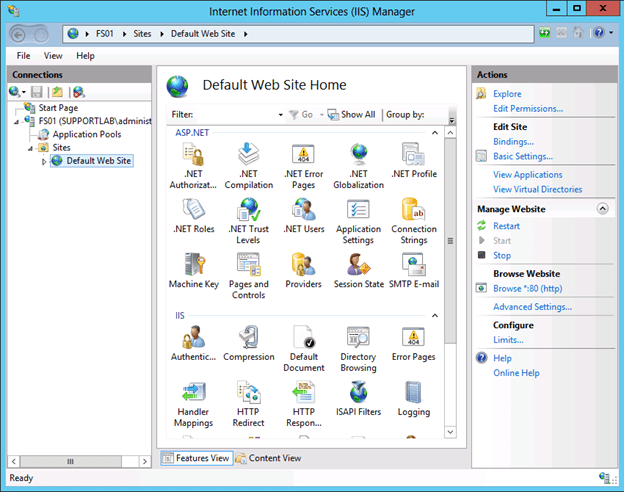The height and width of the screenshot is (492, 624).
Task: Click the View Virtual Directories link
Action: (x=538, y=189)
